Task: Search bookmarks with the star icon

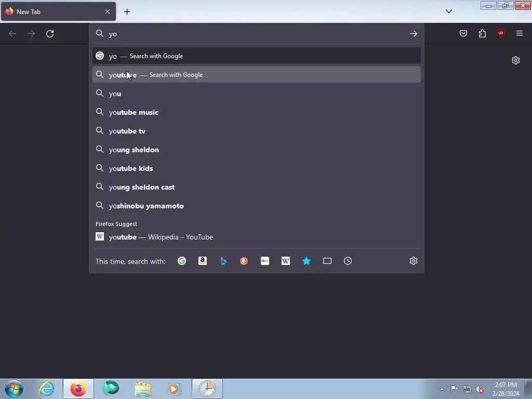Action: 307,261
